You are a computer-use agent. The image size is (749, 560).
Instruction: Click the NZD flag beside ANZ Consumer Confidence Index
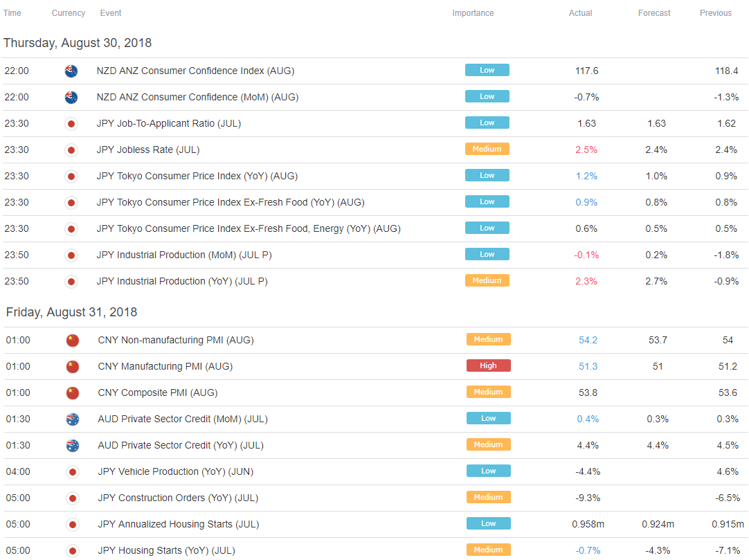pyautogui.click(x=71, y=71)
